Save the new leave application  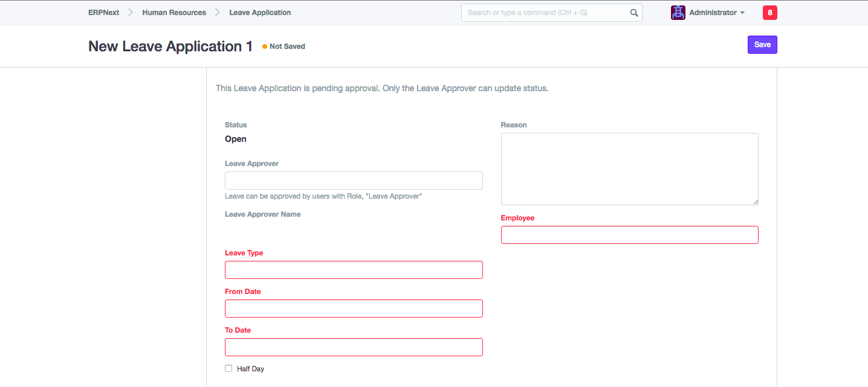coord(762,45)
